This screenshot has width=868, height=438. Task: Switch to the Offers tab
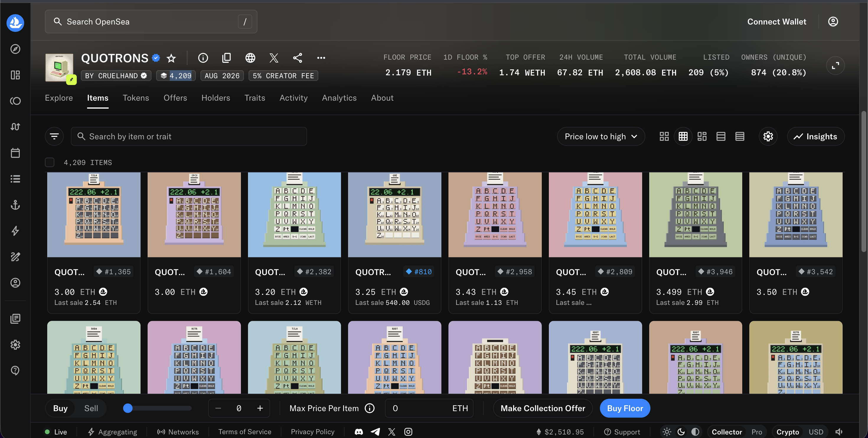point(175,98)
